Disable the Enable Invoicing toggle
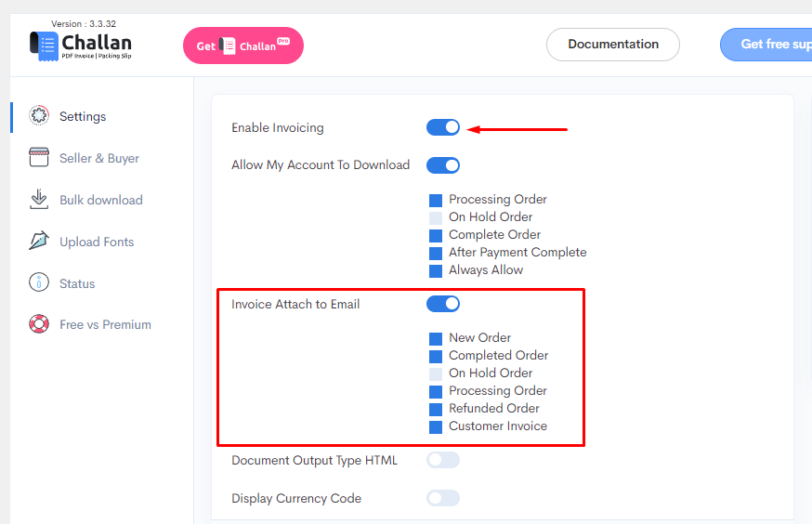Image resolution: width=812 pixels, height=524 pixels. (x=443, y=127)
